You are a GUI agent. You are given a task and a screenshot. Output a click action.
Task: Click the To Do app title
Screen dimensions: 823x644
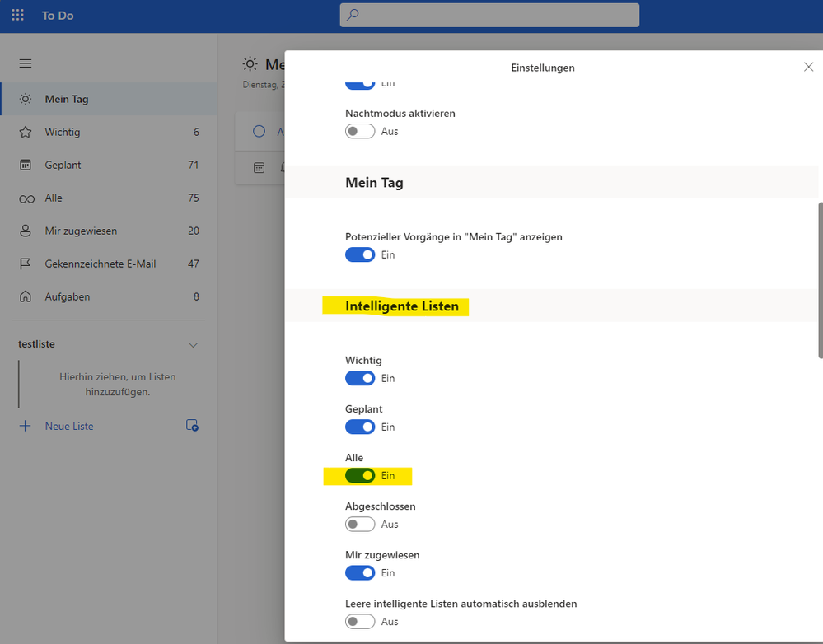pyautogui.click(x=58, y=15)
